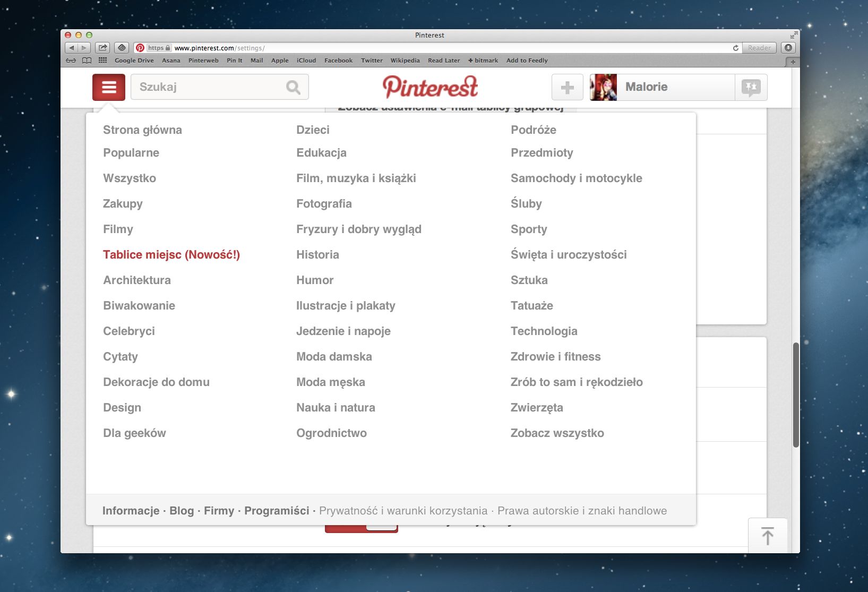
Task: Click the https lock indicator
Action: [x=159, y=48]
